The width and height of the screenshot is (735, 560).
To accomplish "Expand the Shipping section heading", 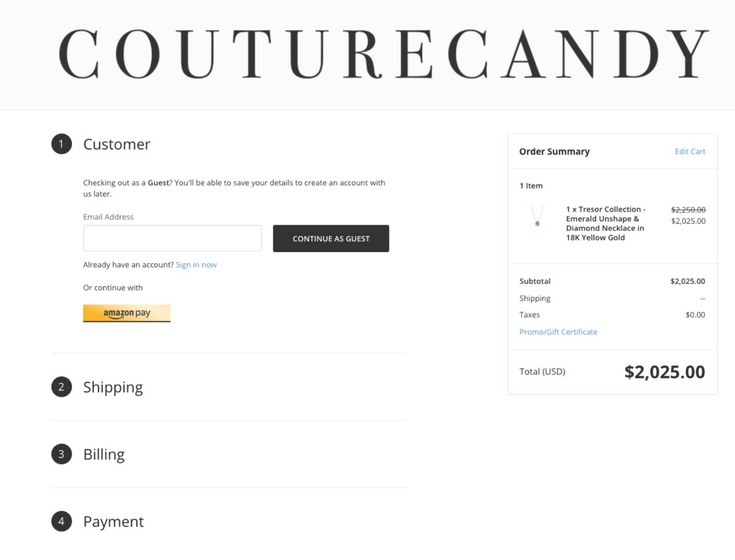I will pos(113,387).
